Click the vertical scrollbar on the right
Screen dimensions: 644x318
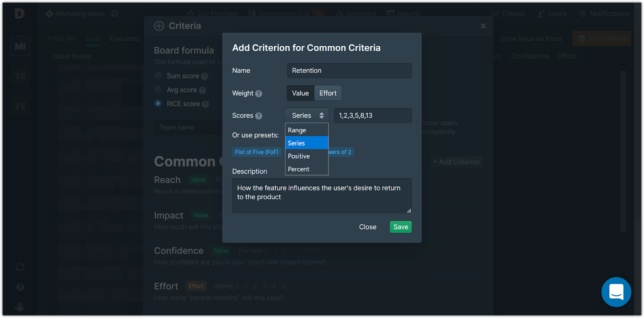(x=623, y=151)
